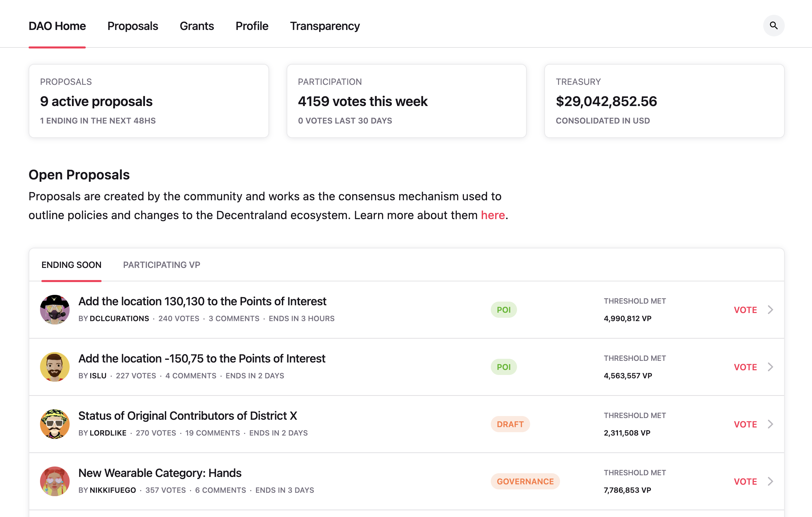
Task: Click the 'here' learn more link
Action: (493, 215)
